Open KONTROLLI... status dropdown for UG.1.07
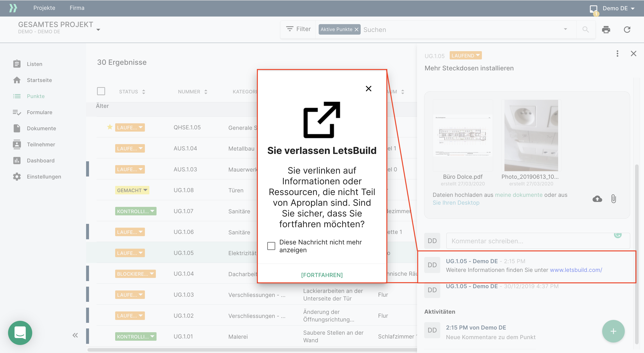The width and height of the screenshot is (644, 353). (x=136, y=211)
